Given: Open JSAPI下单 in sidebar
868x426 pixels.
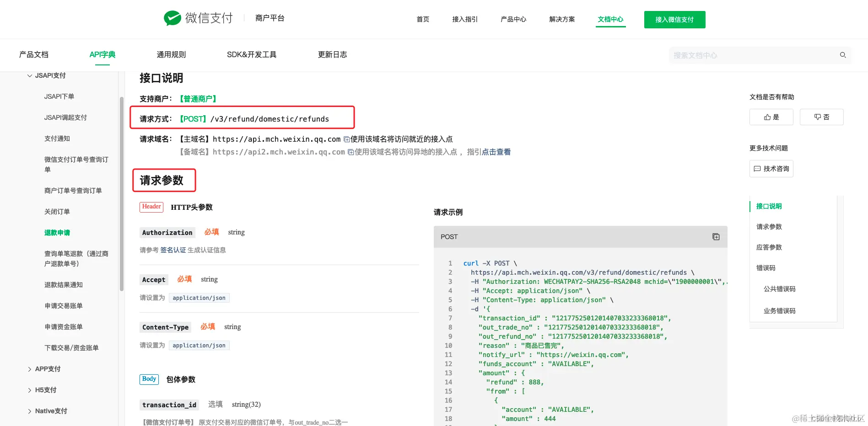Looking at the screenshot, I should (59, 96).
